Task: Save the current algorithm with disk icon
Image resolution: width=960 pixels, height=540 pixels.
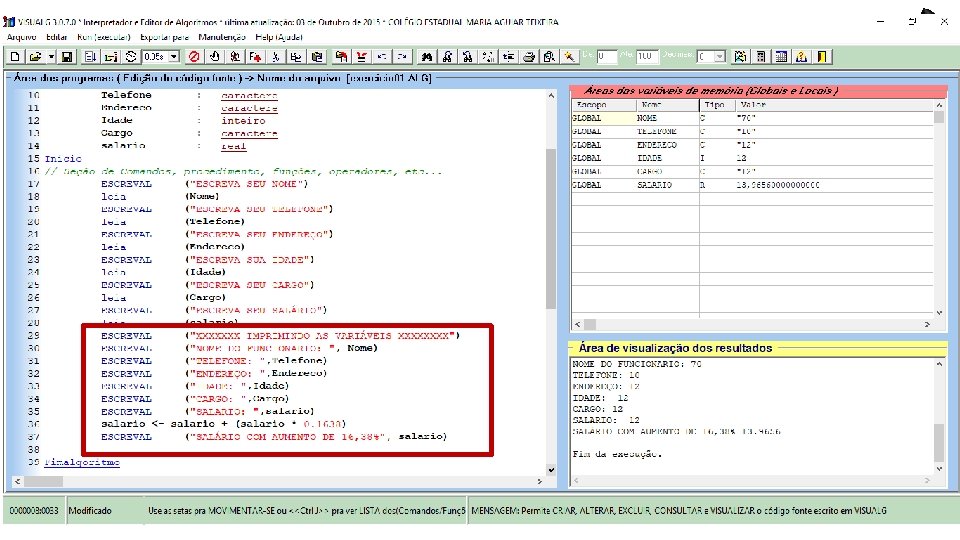Action: (x=67, y=56)
